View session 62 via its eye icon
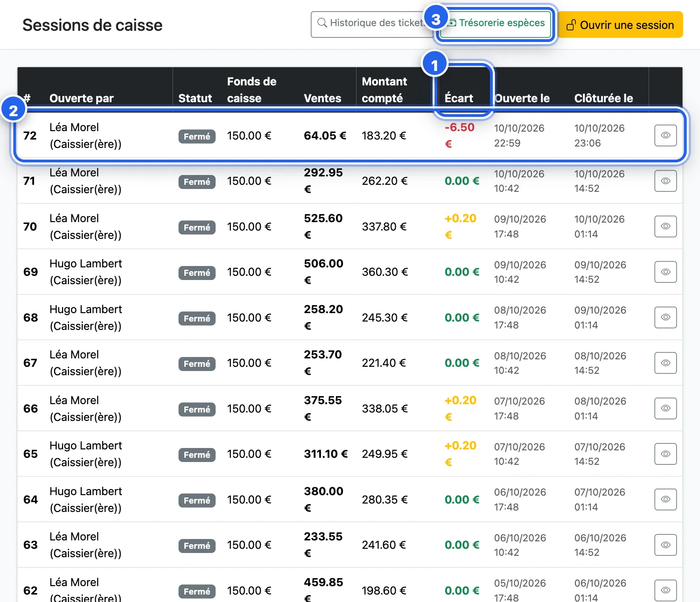 (x=665, y=590)
